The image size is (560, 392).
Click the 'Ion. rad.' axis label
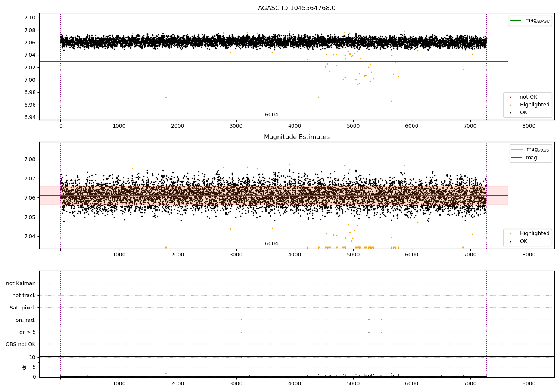tap(25, 320)
